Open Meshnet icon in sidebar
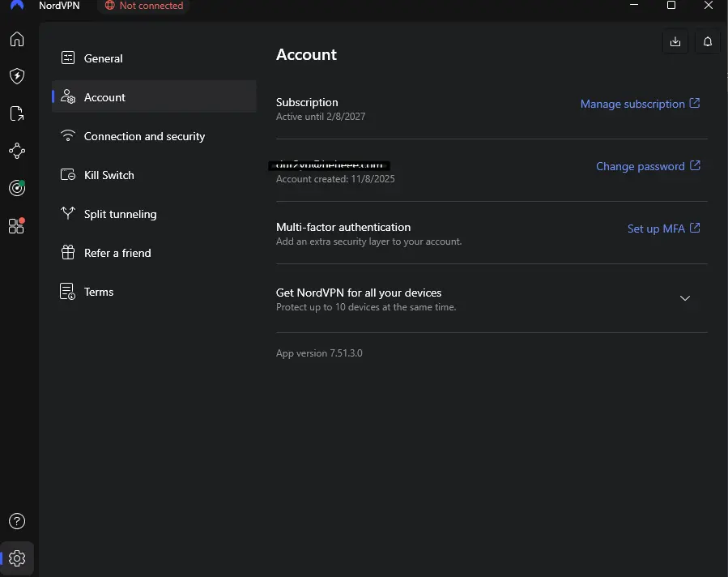Viewport: 728px width, 577px height. pyautogui.click(x=17, y=151)
